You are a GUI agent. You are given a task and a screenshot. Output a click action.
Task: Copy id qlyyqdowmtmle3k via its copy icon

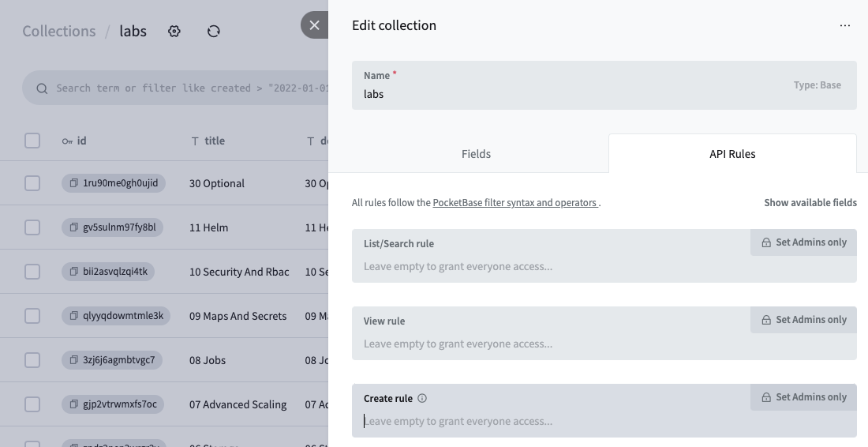(x=73, y=316)
